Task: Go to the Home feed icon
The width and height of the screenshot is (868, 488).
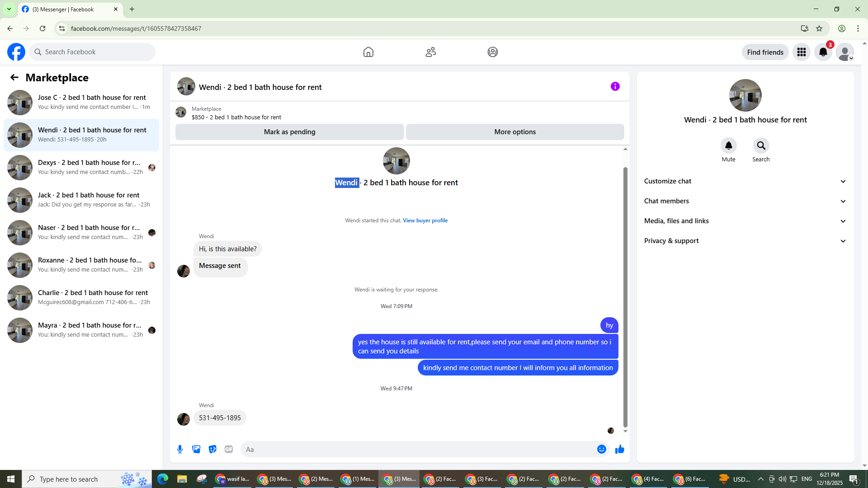Action: pyautogui.click(x=368, y=52)
